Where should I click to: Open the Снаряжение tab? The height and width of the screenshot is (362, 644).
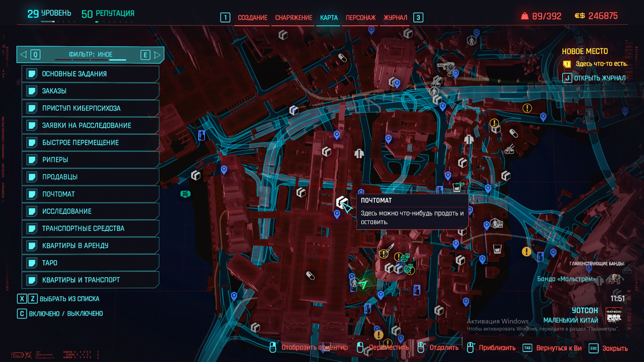pos(294,18)
